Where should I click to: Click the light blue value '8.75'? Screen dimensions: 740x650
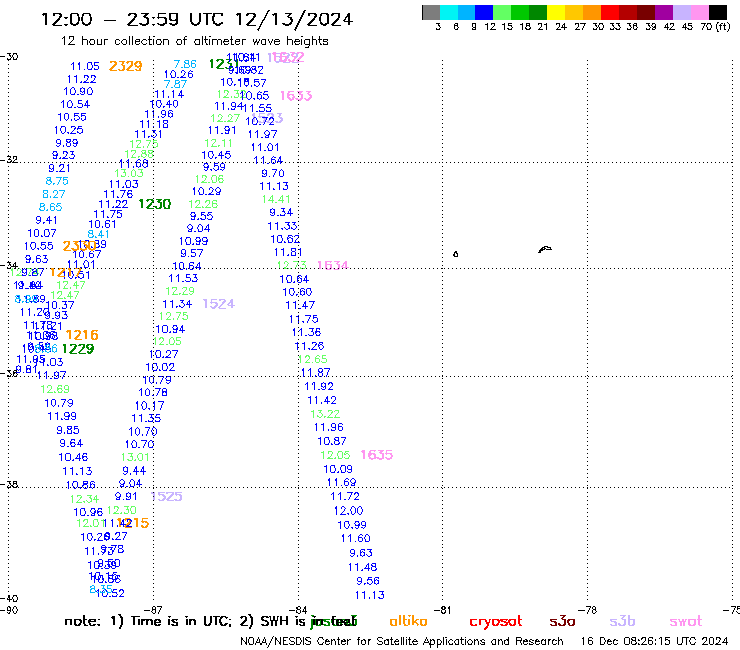pos(57,181)
